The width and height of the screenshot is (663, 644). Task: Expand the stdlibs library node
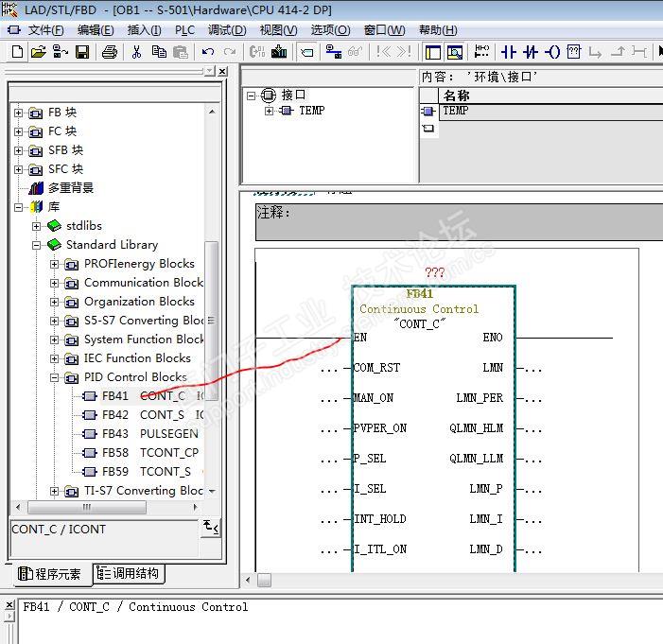pyautogui.click(x=36, y=226)
